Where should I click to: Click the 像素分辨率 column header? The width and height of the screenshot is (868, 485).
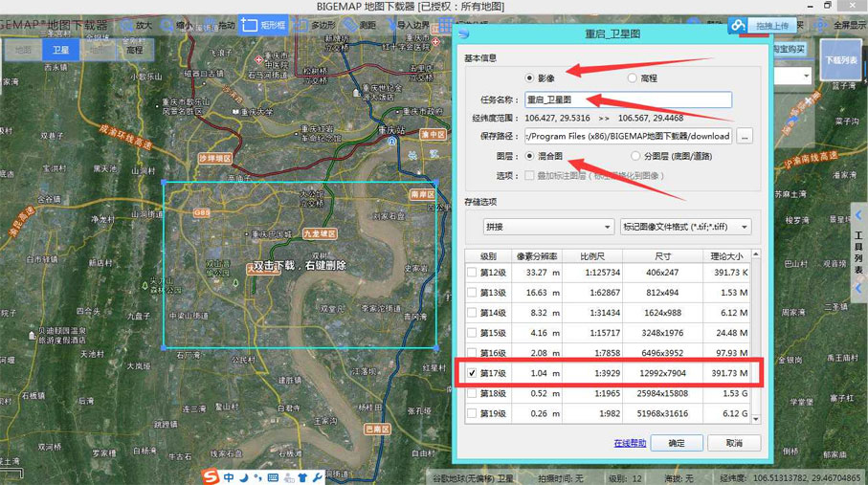pos(537,255)
